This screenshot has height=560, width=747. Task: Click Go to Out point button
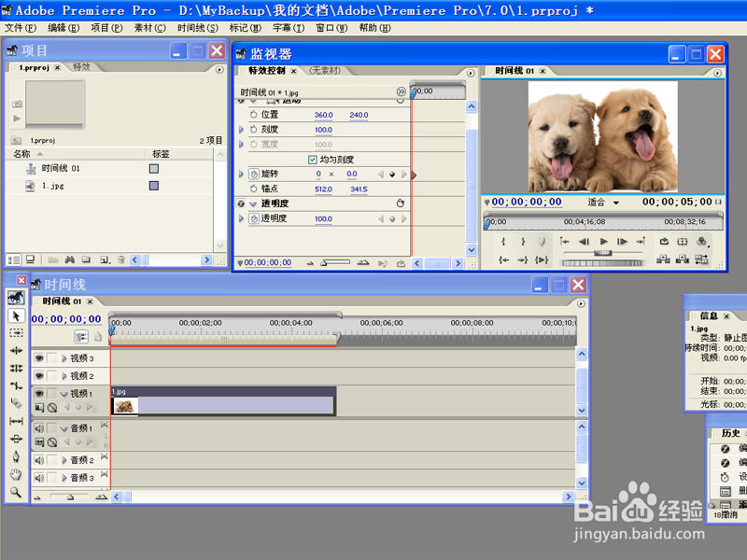click(523, 259)
